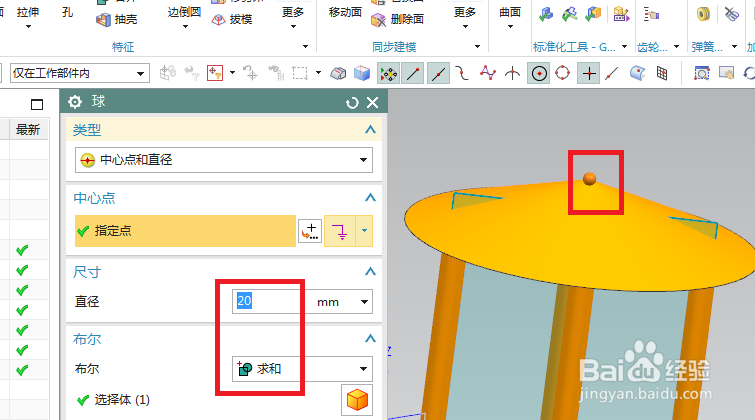The height and width of the screenshot is (420, 755).
Task: Click the Delete Face (删除面) icon
Action: (x=378, y=20)
